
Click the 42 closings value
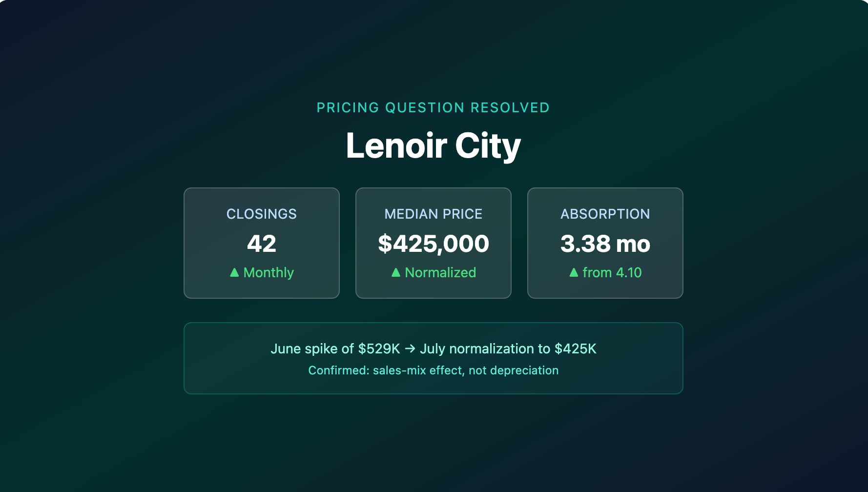[x=262, y=244]
